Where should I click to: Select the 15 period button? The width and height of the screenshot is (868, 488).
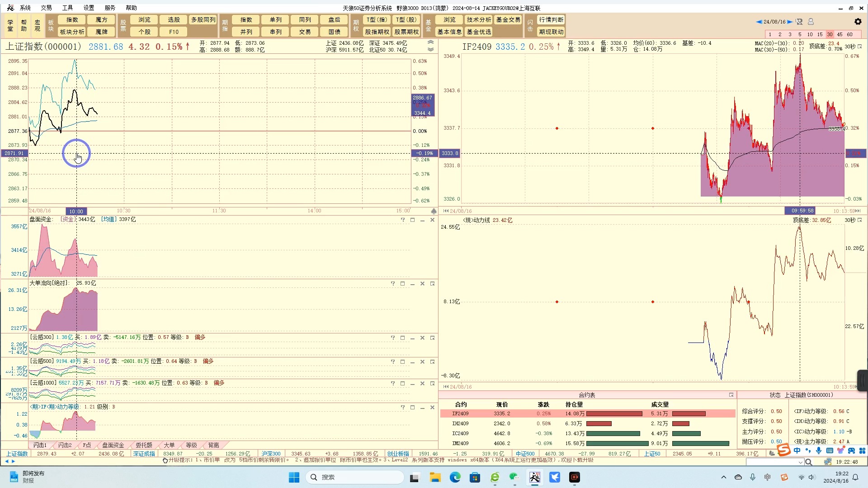coord(820,34)
